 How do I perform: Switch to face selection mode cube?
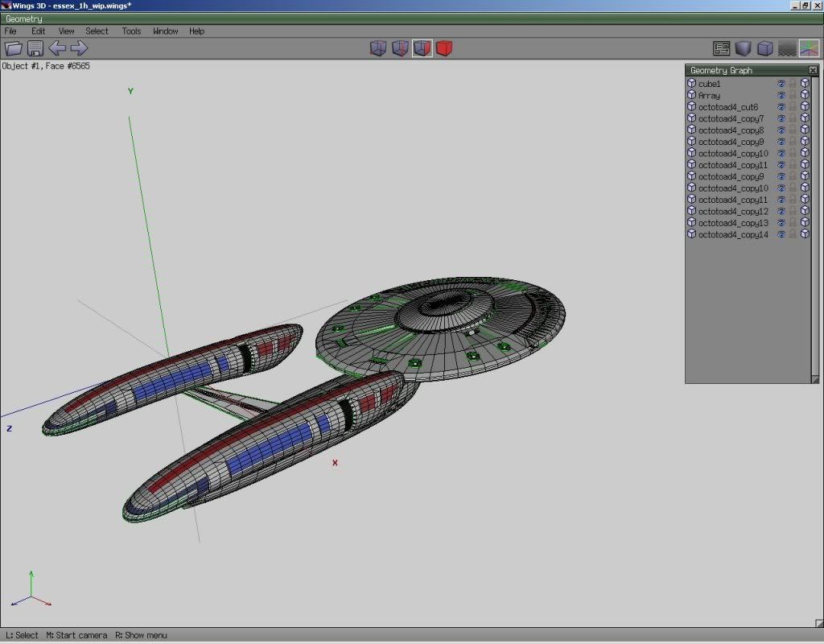(422, 48)
